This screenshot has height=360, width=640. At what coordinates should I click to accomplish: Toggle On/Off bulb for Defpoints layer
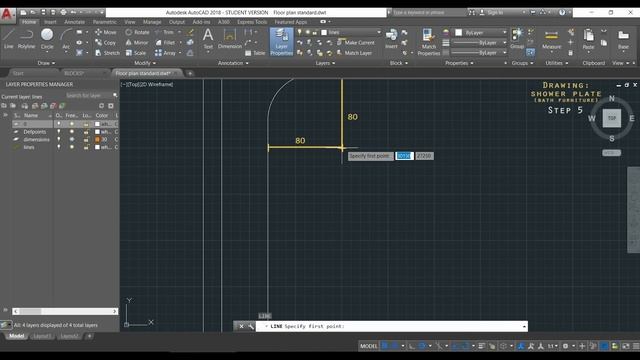point(59,132)
